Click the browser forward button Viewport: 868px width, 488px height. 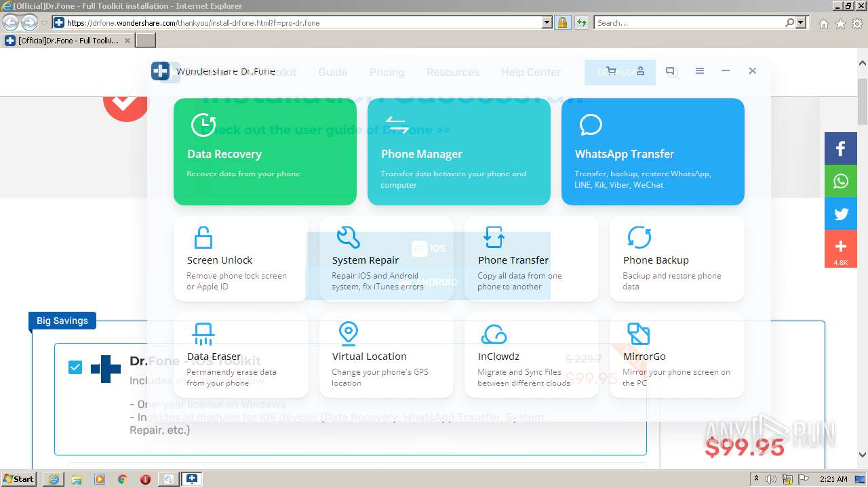29,22
